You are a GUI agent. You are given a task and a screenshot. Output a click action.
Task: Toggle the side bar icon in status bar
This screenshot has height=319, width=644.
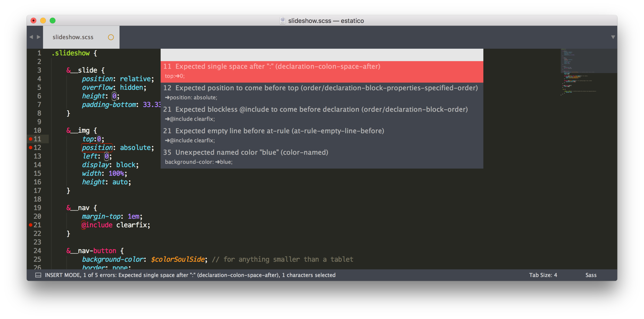tap(38, 275)
